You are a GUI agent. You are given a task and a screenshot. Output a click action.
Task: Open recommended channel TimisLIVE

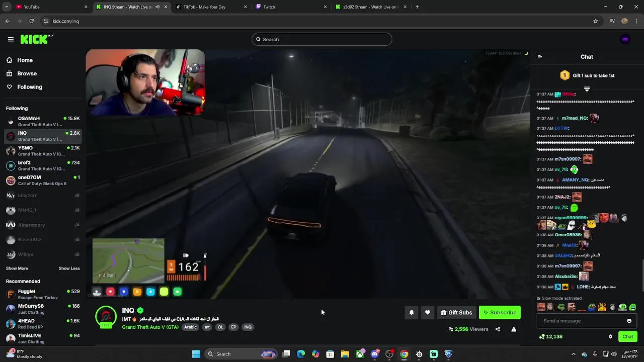[x=42, y=338]
